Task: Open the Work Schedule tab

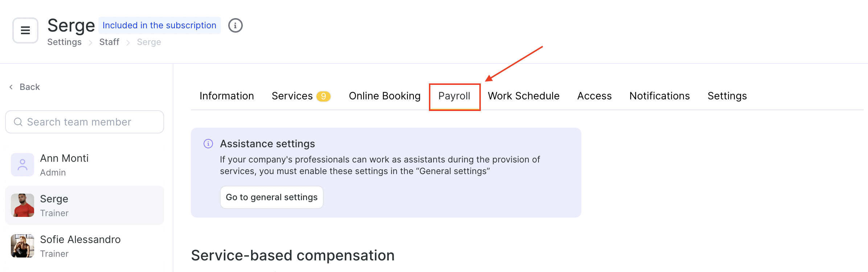Action: click(x=524, y=96)
